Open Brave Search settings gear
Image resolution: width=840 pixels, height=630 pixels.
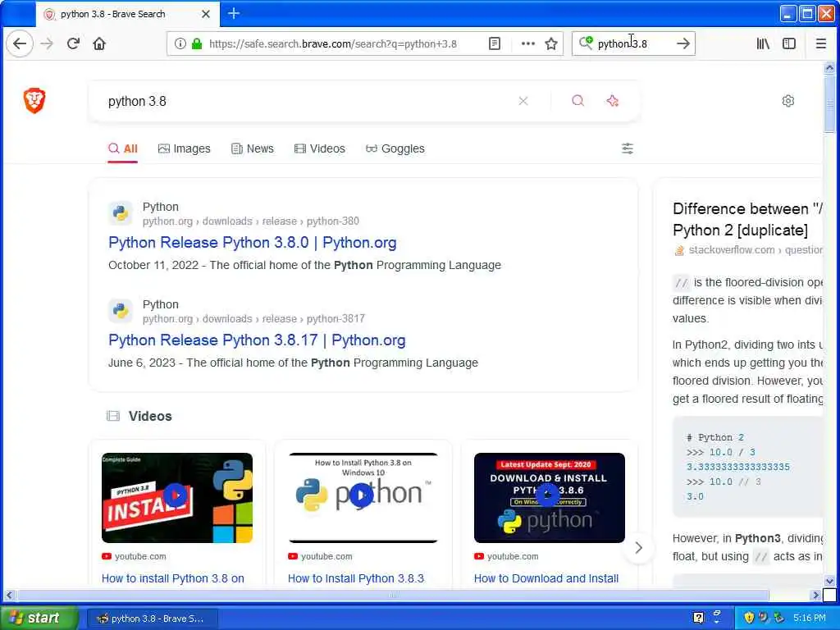pyautogui.click(x=788, y=101)
